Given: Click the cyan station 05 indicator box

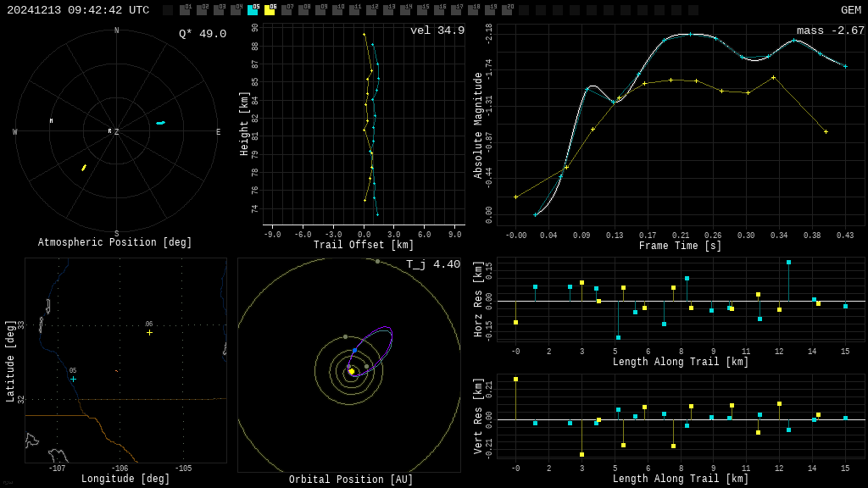Looking at the screenshot, I should click(x=253, y=10).
